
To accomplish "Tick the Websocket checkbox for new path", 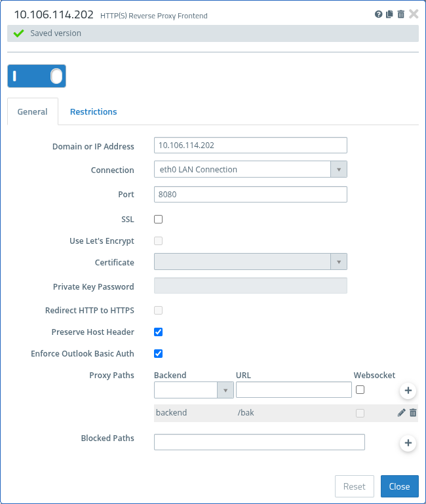I will pyautogui.click(x=360, y=389).
